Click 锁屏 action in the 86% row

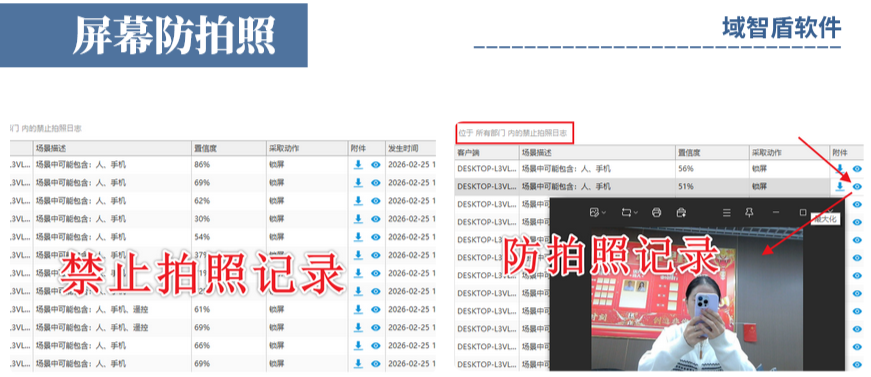[277, 165]
